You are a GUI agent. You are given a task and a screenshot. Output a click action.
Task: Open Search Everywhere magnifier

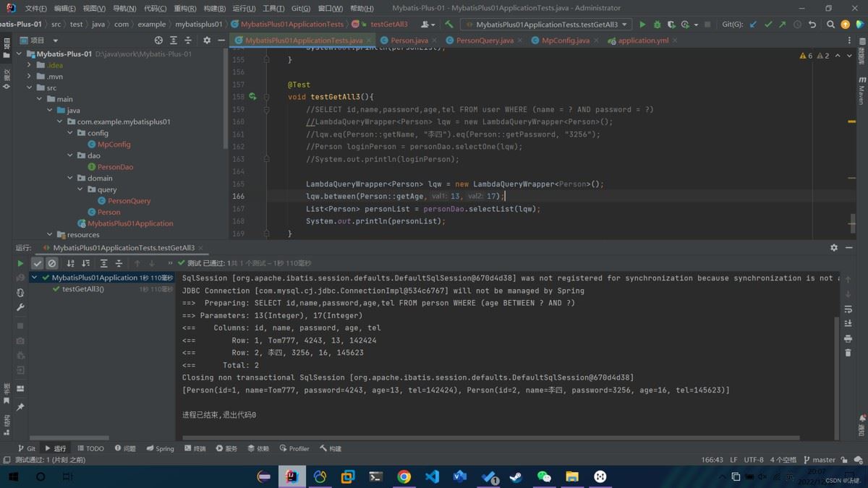[x=830, y=25]
